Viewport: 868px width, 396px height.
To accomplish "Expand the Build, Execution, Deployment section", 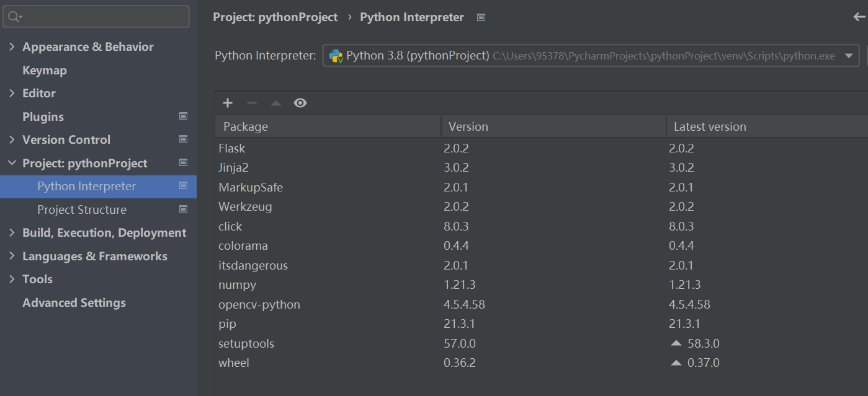I will (x=12, y=233).
